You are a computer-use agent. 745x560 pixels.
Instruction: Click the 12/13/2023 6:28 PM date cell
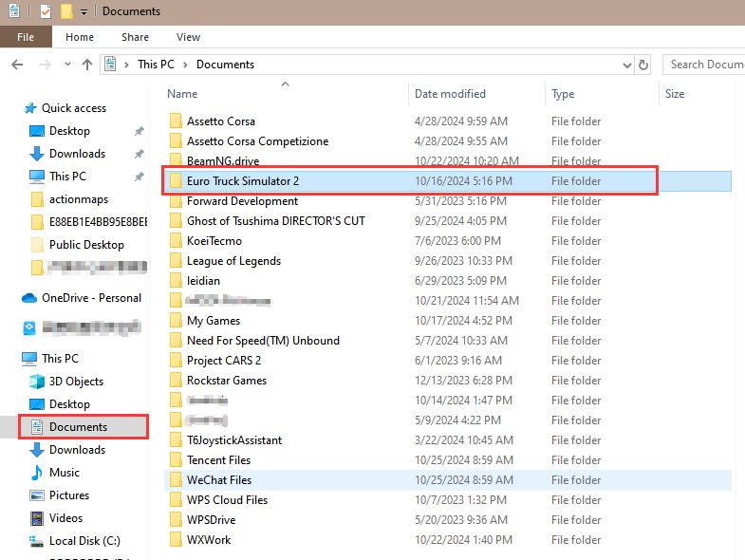tap(463, 381)
